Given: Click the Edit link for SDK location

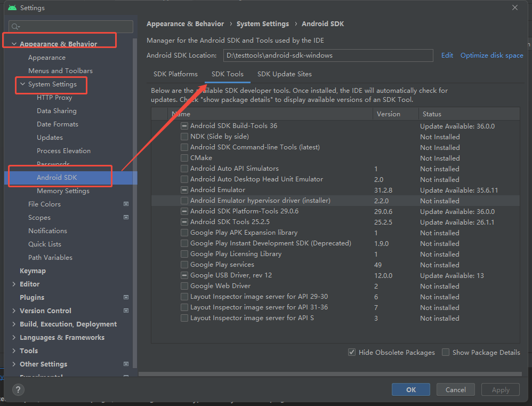Looking at the screenshot, I should pos(447,55).
